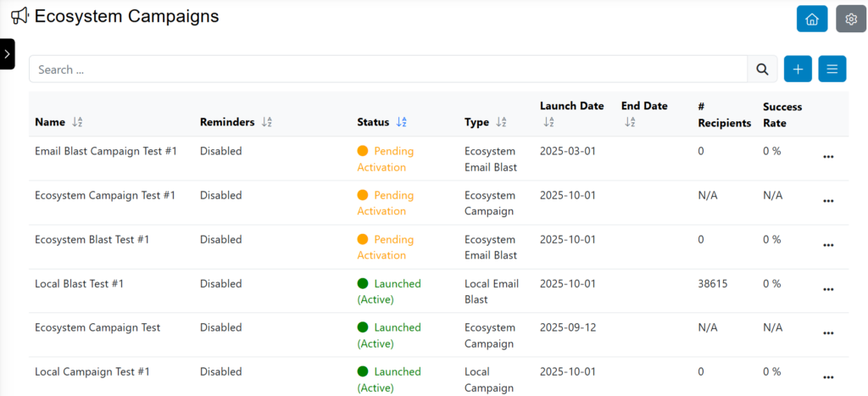Expand the left sidebar chevron panel
868x396 pixels.
coord(7,53)
